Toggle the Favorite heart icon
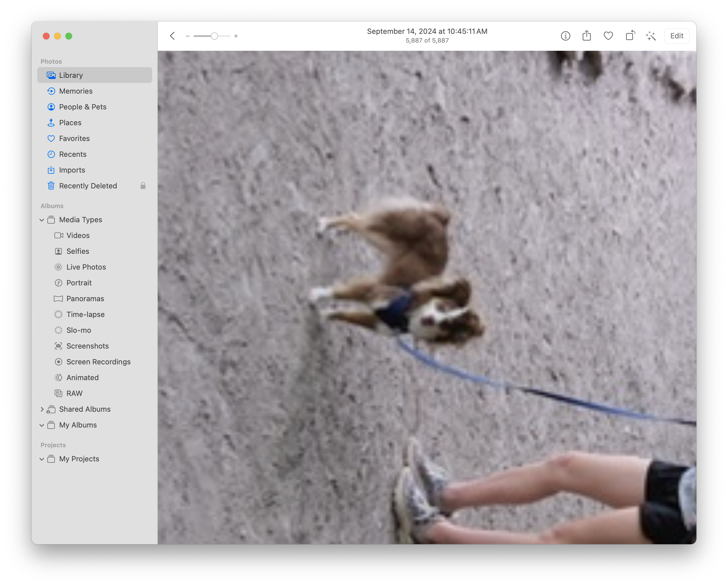The image size is (728, 586). pyautogui.click(x=608, y=36)
